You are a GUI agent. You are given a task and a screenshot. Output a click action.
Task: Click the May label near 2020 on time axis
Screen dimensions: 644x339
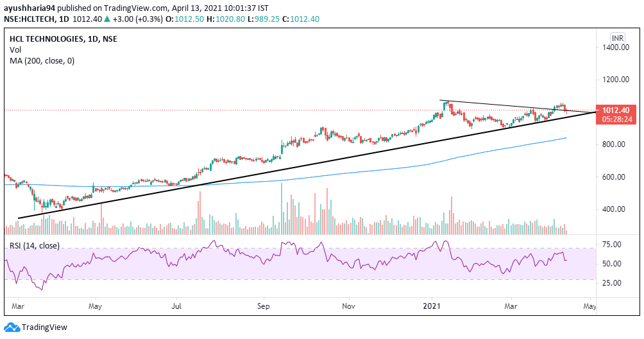96,306
